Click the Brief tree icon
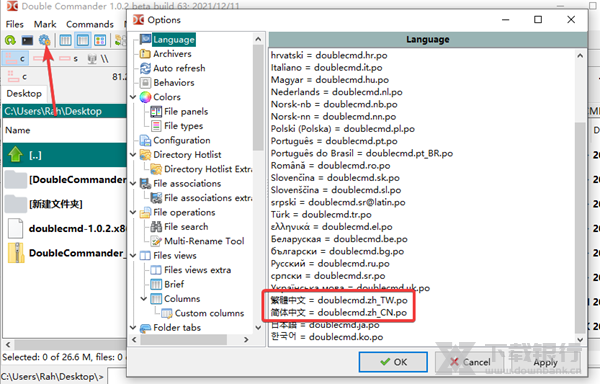Screen dimensions: 600x384 pos(156,285)
